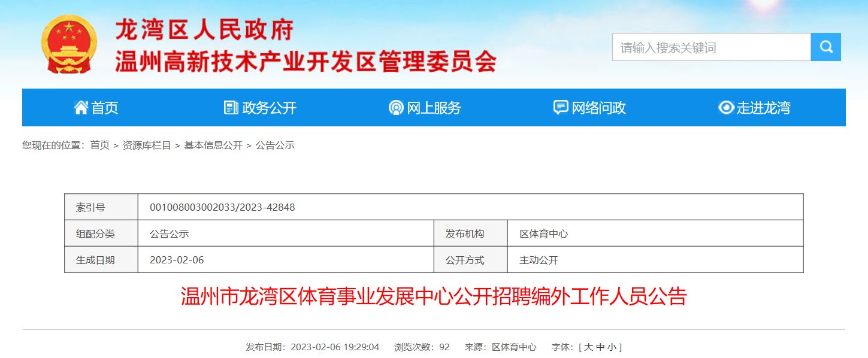Click the 组配分类 label cell

[x=101, y=233]
